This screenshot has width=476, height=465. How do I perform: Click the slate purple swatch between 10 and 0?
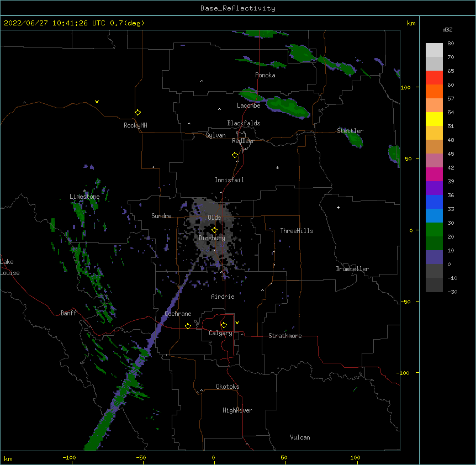434,257
